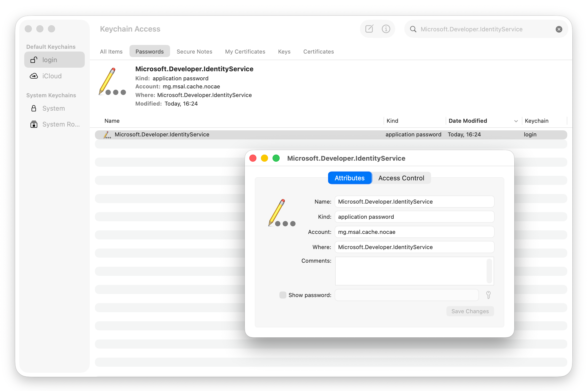Click the 'application password' Kind cell in the list row
This screenshot has height=391, width=588.
coord(413,135)
